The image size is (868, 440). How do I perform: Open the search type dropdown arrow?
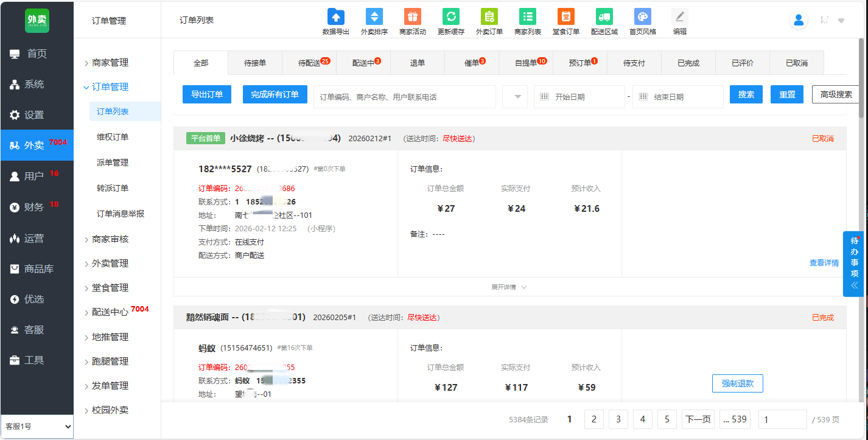coord(515,97)
